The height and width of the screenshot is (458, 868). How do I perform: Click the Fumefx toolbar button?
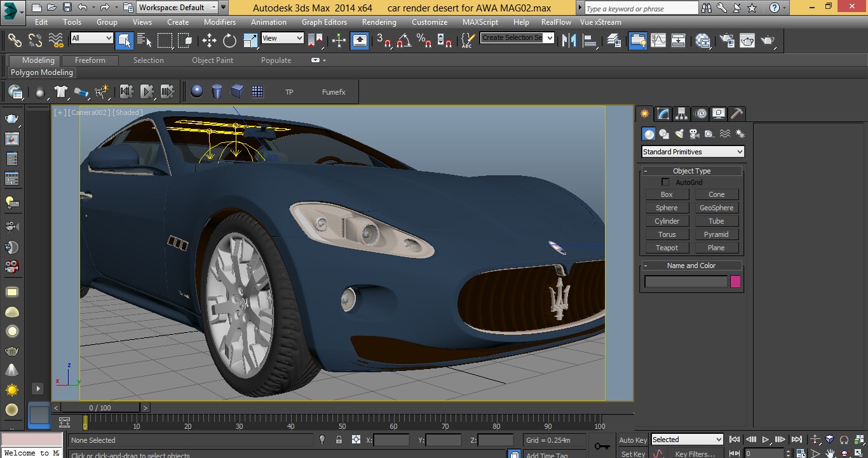[334, 92]
